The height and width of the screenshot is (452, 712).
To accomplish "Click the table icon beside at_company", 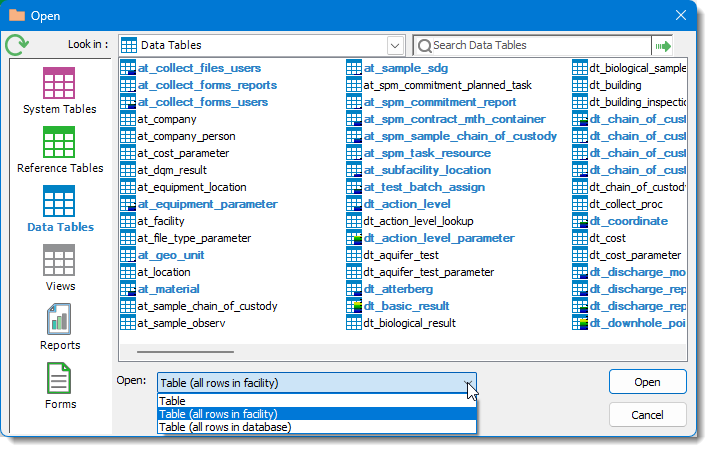I will pyautogui.click(x=128, y=119).
